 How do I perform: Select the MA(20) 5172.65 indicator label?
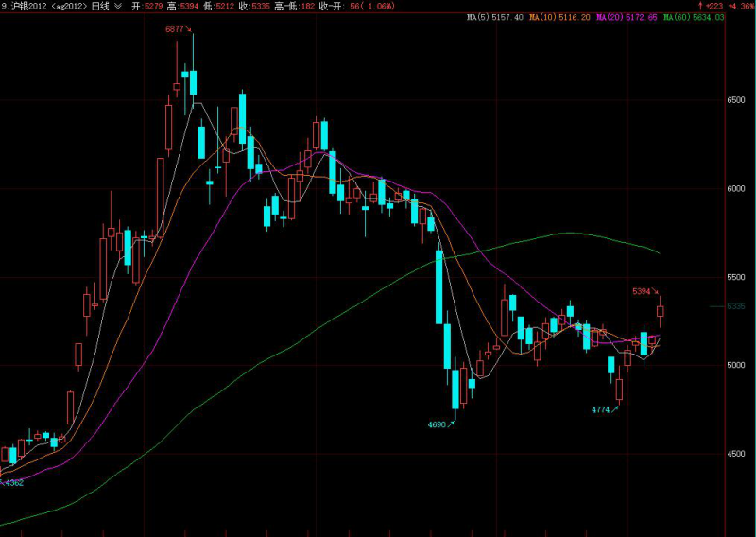(627, 17)
